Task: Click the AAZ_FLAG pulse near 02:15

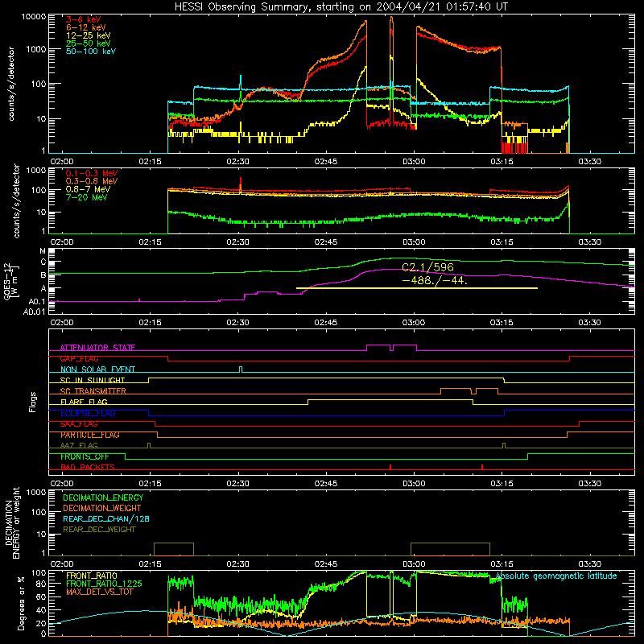Action: [x=149, y=446]
